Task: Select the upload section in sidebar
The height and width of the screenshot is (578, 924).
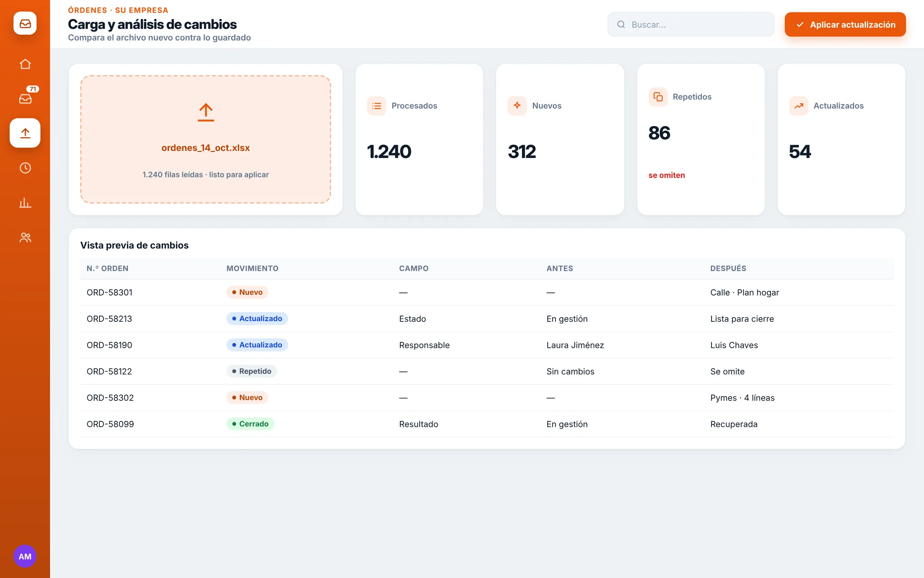Action: pos(25,133)
